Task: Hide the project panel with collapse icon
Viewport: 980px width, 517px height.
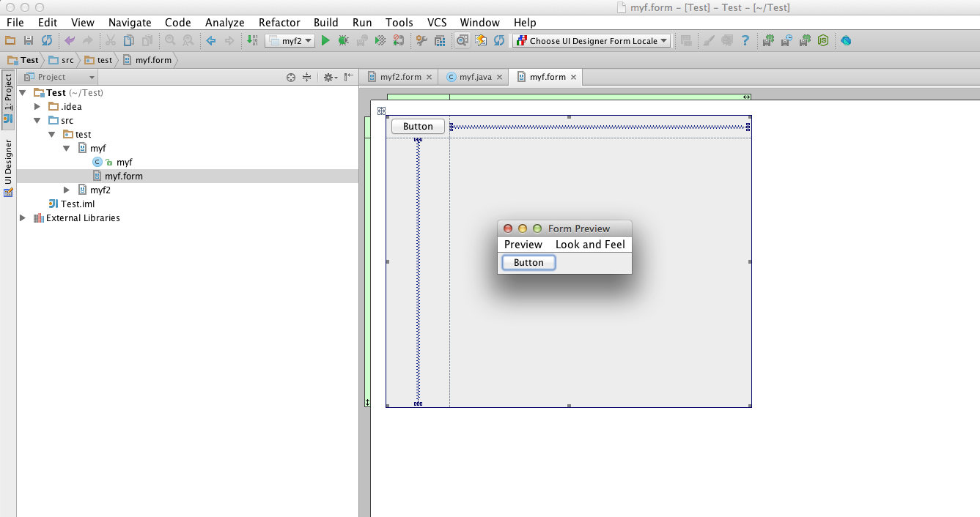Action: click(349, 77)
